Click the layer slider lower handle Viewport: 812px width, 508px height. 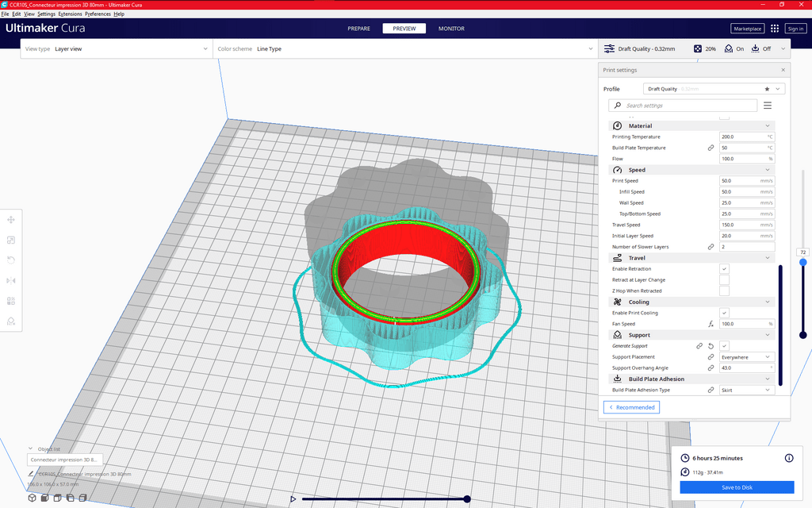click(x=802, y=336)
